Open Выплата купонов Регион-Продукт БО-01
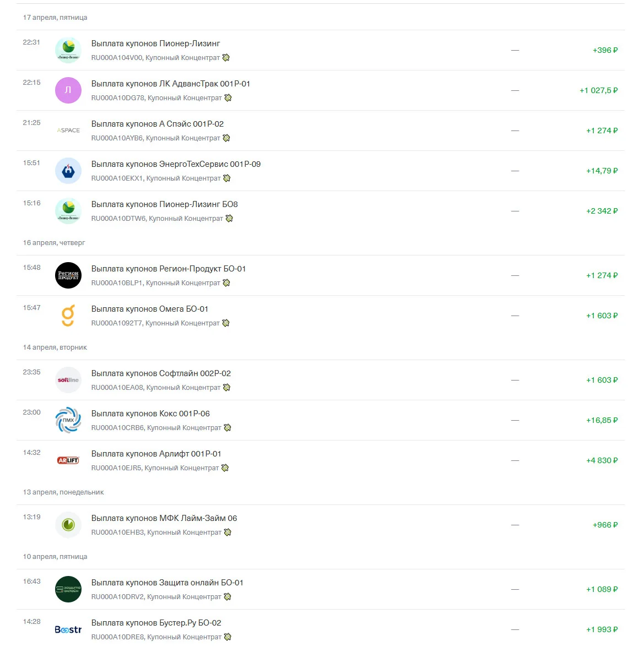Screen dimensions: 644x652 (320, 275)
